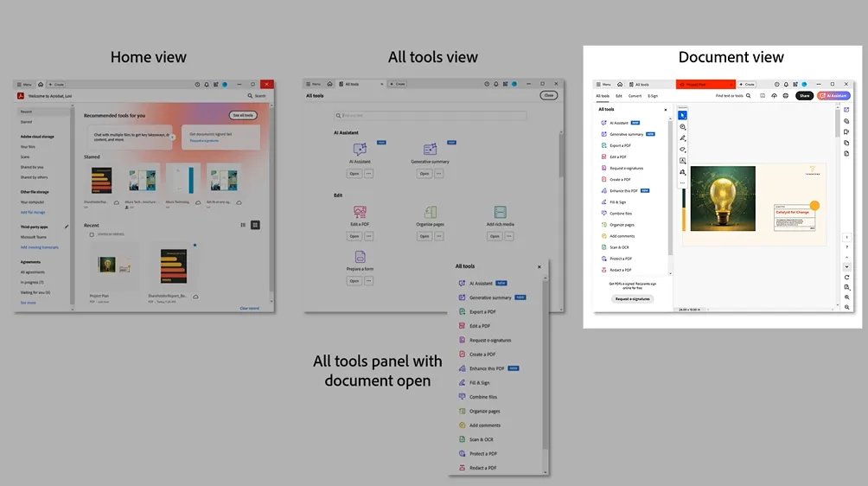The image size is (868, 486).
Task: Open the Menu hamburger in Document view
Action: tap(598, 84)
